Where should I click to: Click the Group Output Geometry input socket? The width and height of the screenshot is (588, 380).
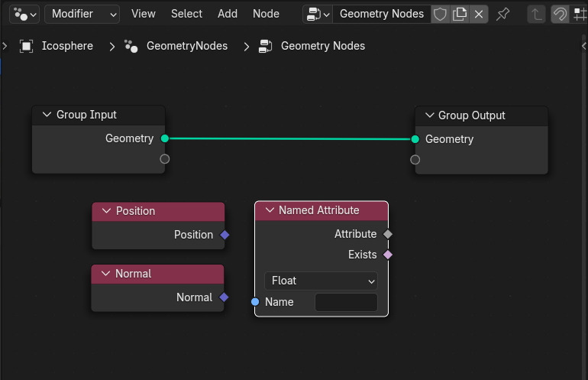[415, 139]
